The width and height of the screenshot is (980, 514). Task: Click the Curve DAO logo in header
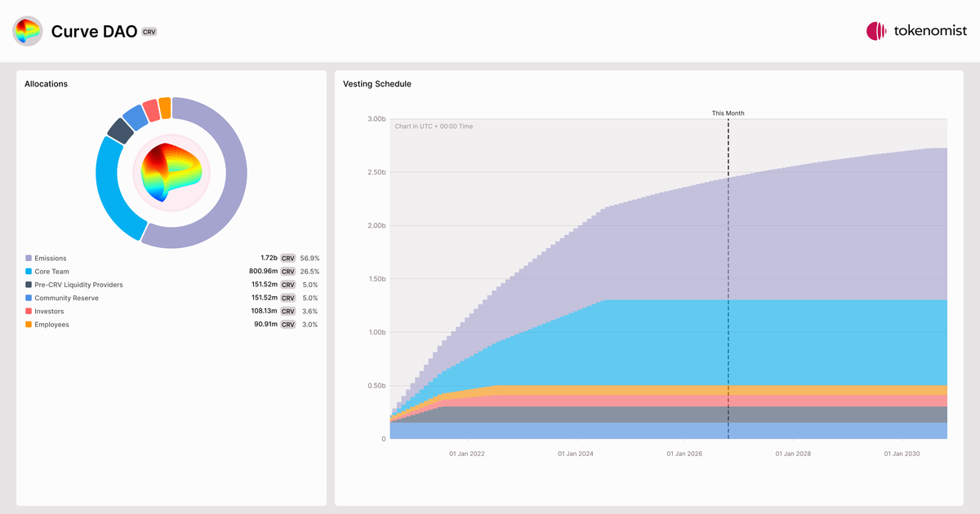[x=28, y=31]
